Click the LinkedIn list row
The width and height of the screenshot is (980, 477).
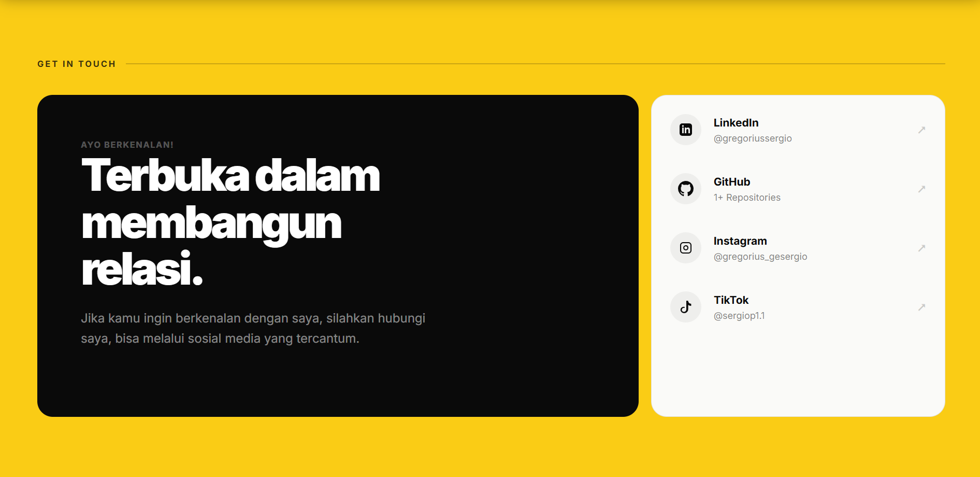(798, 130)
